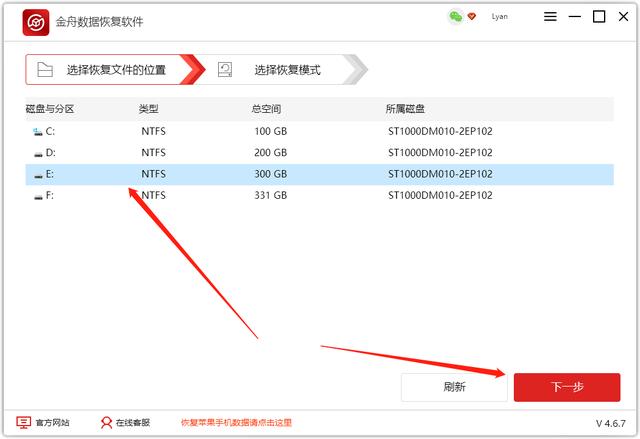640x439 pixels.
Task: Click the C: system drive icon
Action: (38, 131)
